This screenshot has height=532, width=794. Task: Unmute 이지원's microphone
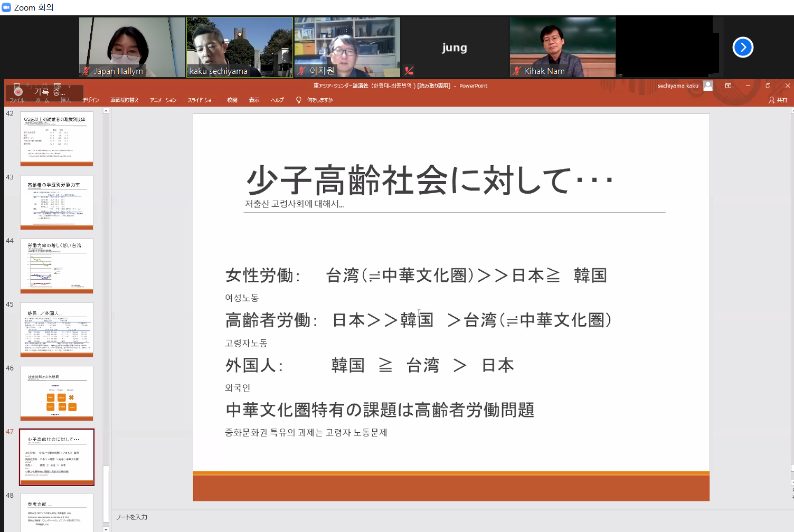click(x=300, y=70)
